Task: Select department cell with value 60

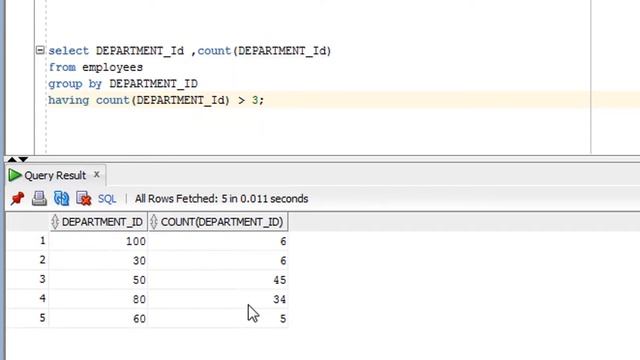Action: (x=98, y=318)
